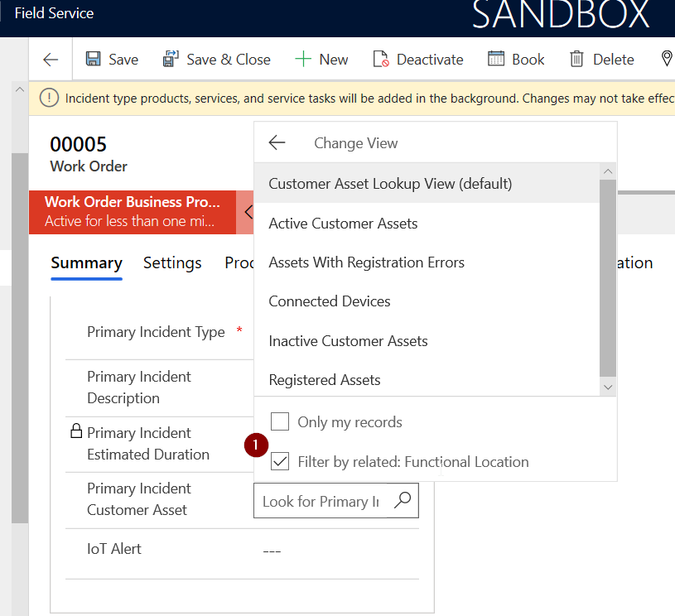Viewport: 675px width, 616px height.
Task: Click the plus icon for New
Action: coord(303,60)
